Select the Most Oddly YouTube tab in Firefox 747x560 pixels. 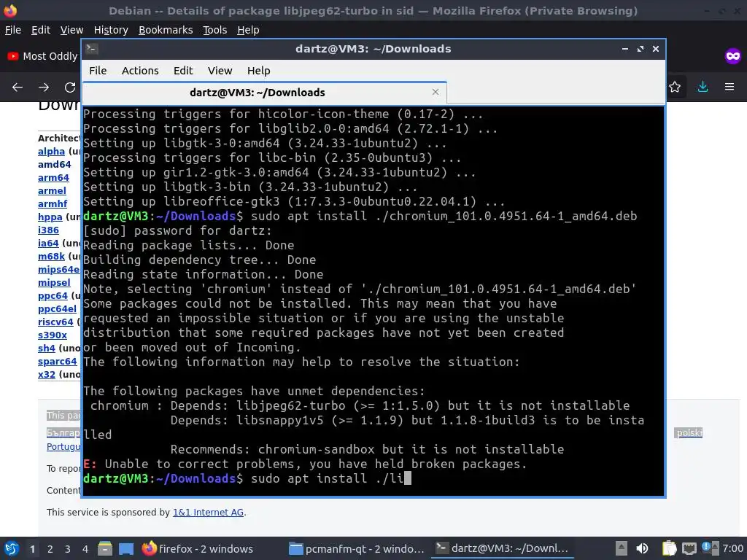pos(42,56)
